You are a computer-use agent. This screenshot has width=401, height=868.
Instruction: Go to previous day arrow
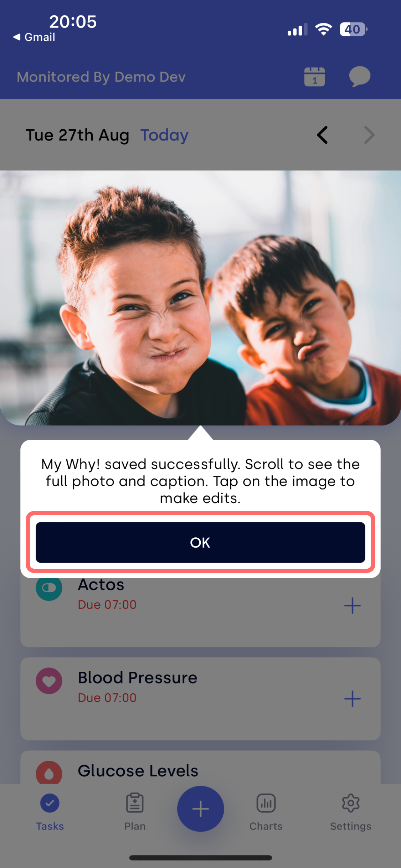pyautogui.click(x=322, y=135)
